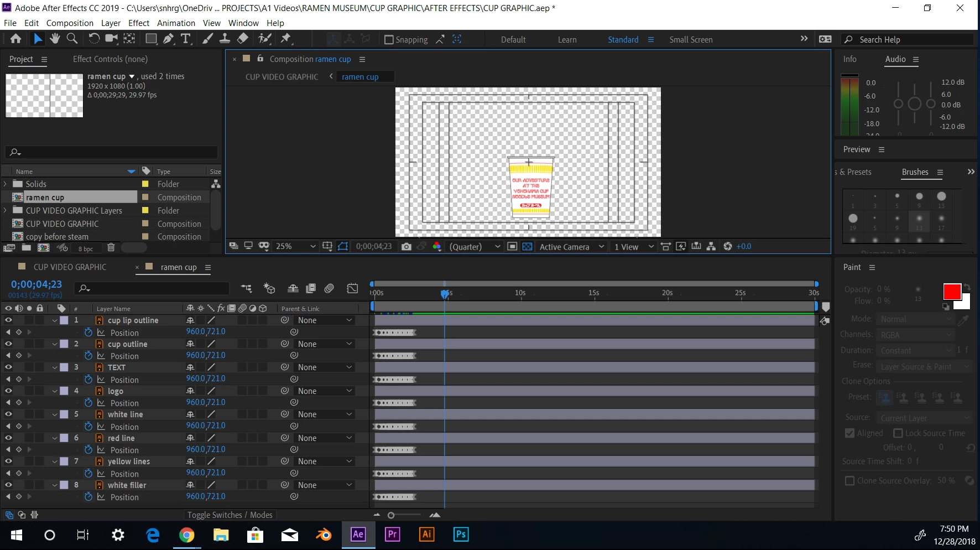This screenshot has width=980, height=550.
Task: Select the Hand tool
Action: coord(55,39)
